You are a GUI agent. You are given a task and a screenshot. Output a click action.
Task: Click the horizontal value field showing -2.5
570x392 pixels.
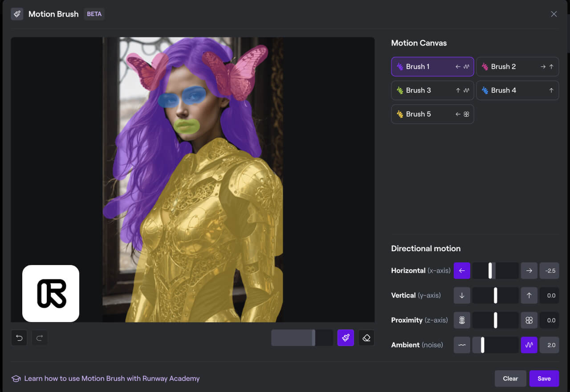click(550, 270)
